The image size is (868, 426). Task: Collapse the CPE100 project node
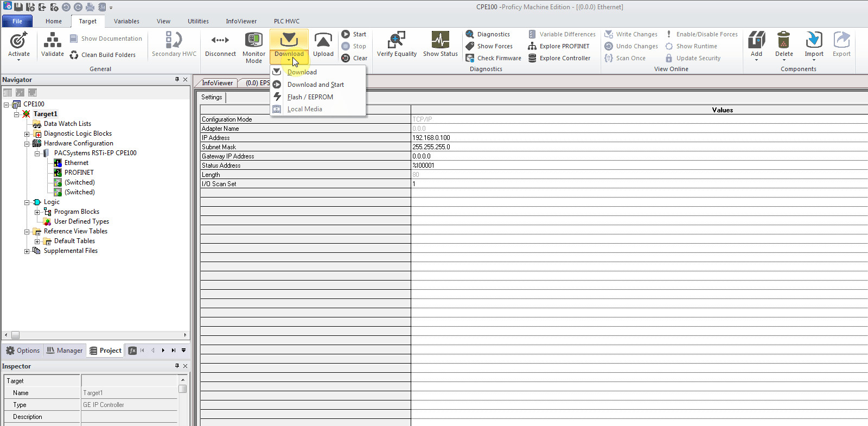coord(7,104)
